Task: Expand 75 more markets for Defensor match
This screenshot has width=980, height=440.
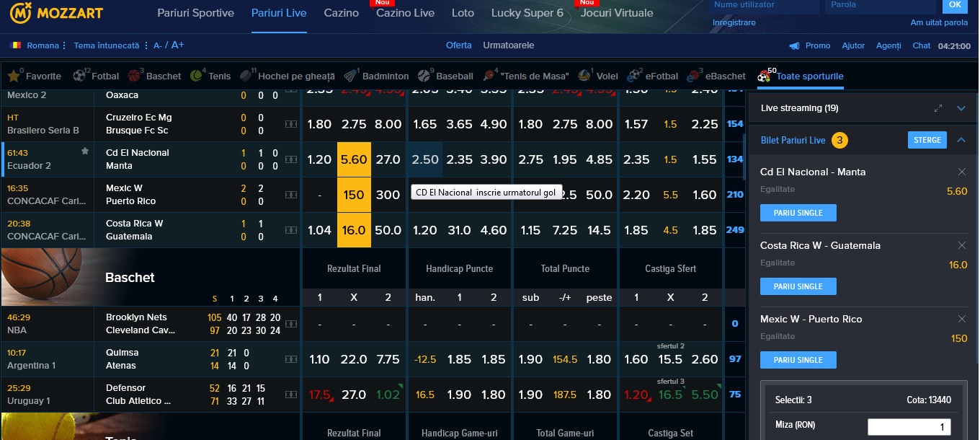Action: tap(735, 395)
